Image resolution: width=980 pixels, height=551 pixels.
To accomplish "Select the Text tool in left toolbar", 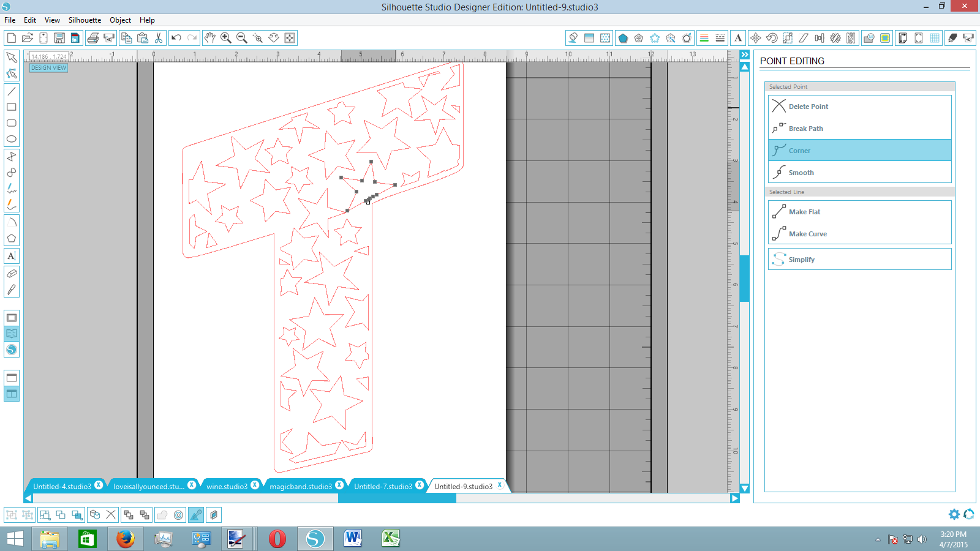I will tap(12, 256).
